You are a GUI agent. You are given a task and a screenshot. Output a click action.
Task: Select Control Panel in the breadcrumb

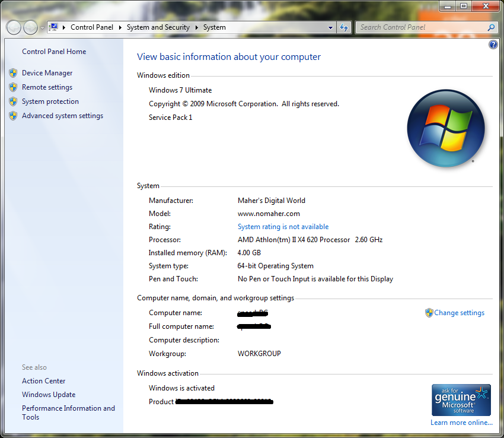click(91, 27)
